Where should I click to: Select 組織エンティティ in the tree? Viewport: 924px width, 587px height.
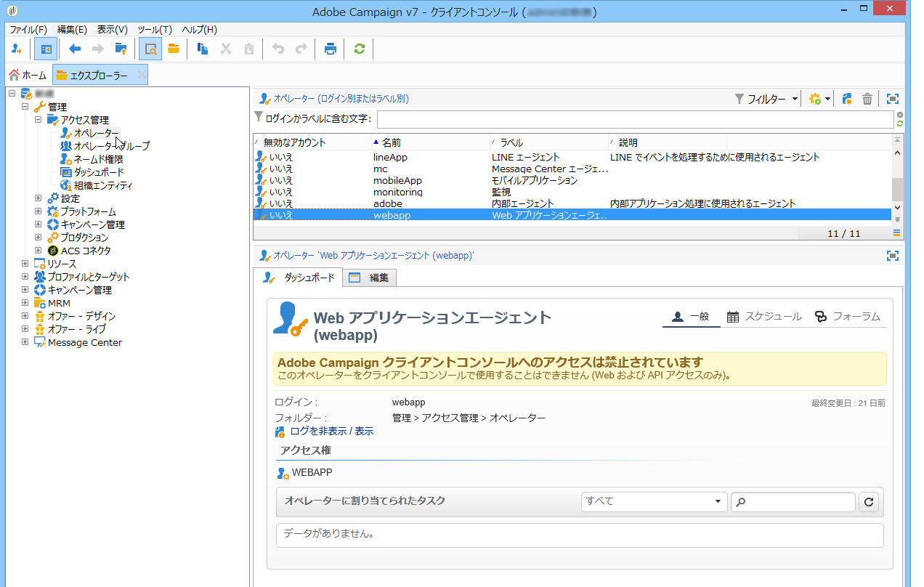[x=103, y=185]
